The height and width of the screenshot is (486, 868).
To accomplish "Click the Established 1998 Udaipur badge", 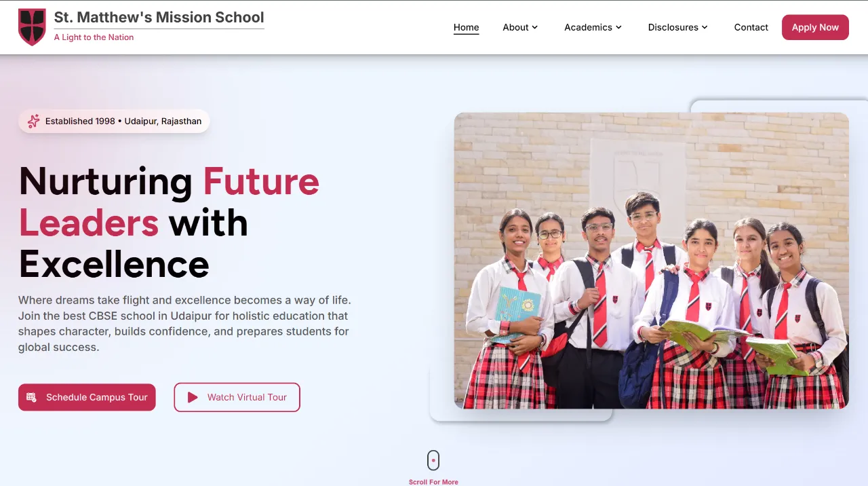I will [114, 121].
